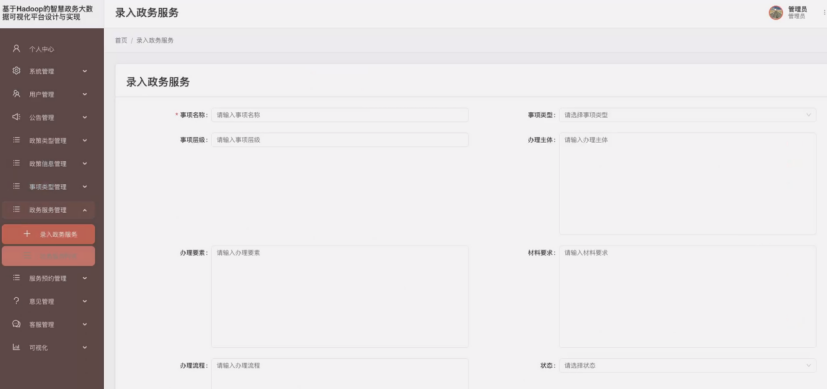Click the platform title in the sidebar header

click(47, 13)
